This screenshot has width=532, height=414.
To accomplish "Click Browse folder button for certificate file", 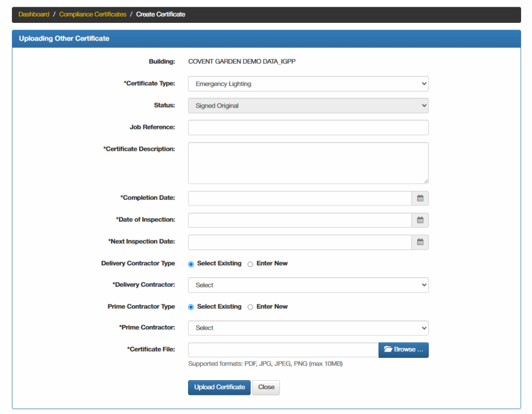I will click(403, 350).
